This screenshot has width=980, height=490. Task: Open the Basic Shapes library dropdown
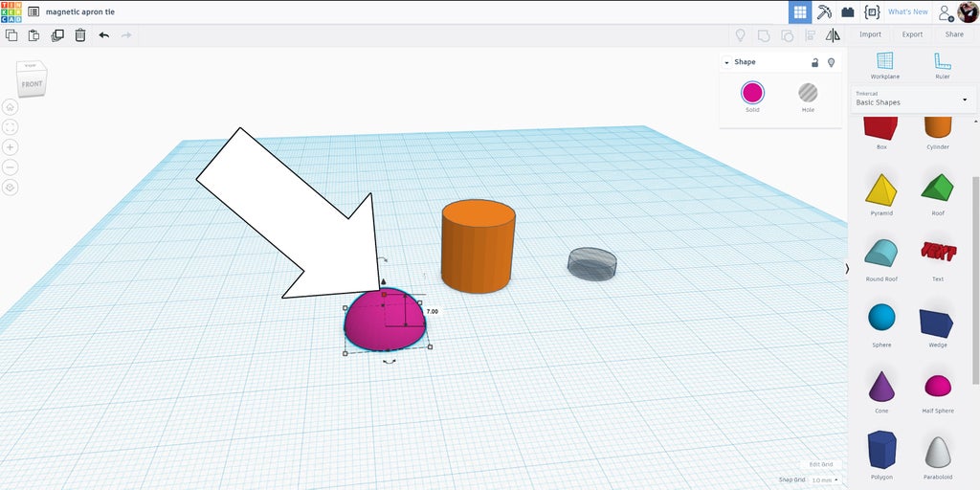coord(912,100)
